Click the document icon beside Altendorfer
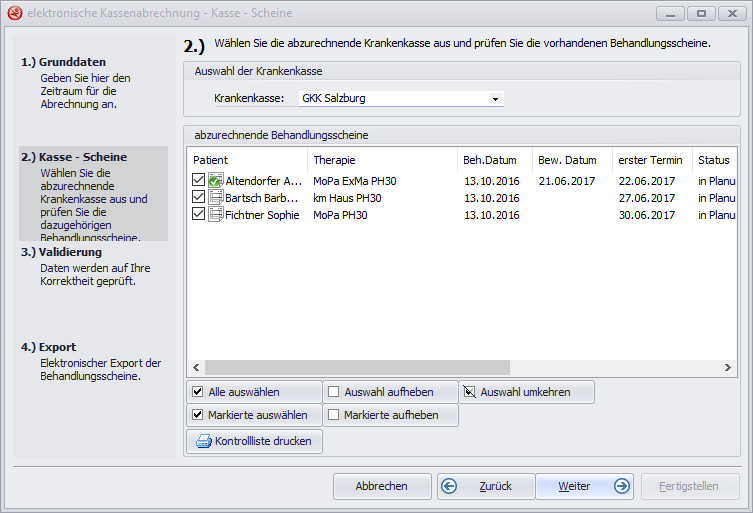The width and height of the screenshot is (753, 513). (x=215, y=181)
